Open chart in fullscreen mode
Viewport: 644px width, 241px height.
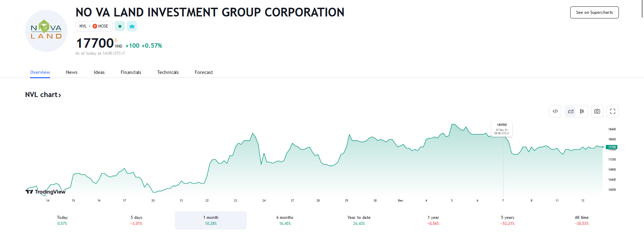(x=612, y=111)
